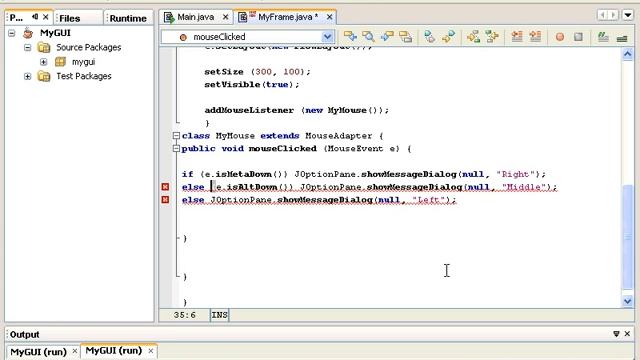Screen dimensions: 640x360
Task: Click the editor scrollbar down arrow
Action: click(x=628, y=301)
